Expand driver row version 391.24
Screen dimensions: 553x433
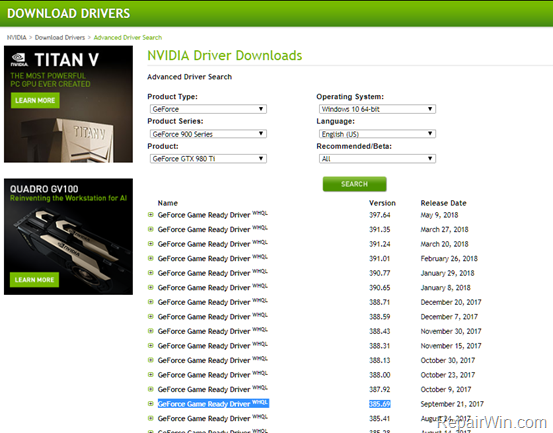coord(151,244)
